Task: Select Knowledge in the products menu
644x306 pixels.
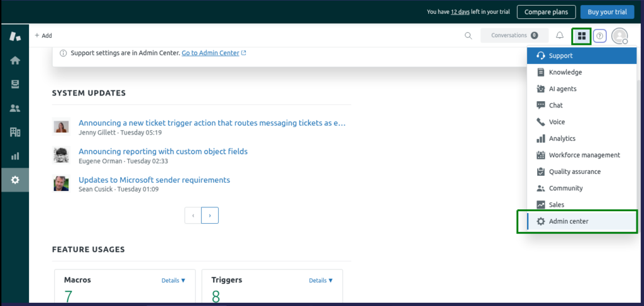Action: pyautogui.click(x=582, y=72)
